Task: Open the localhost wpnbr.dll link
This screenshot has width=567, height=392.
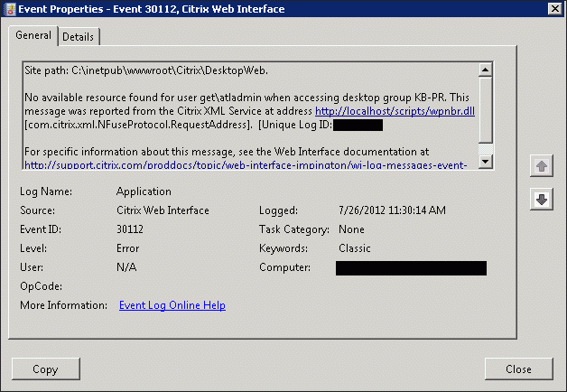Action: (x=395, y=111)
